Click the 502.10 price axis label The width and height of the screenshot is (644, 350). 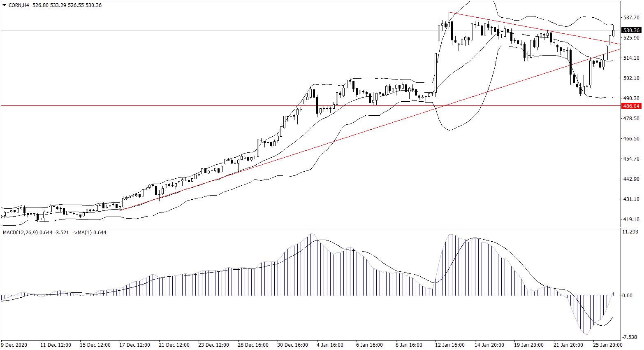point(631,78)
